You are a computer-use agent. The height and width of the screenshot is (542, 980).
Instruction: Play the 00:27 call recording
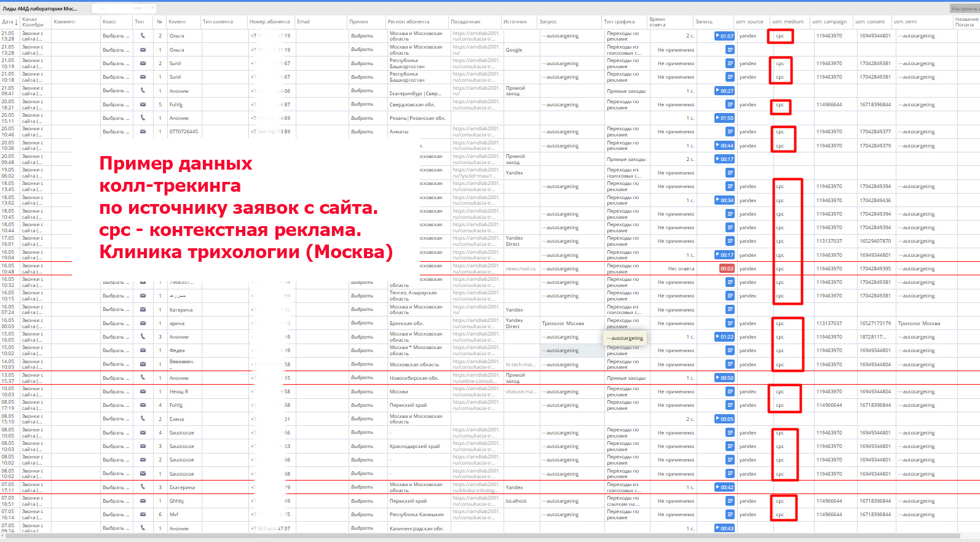(724, 90)
